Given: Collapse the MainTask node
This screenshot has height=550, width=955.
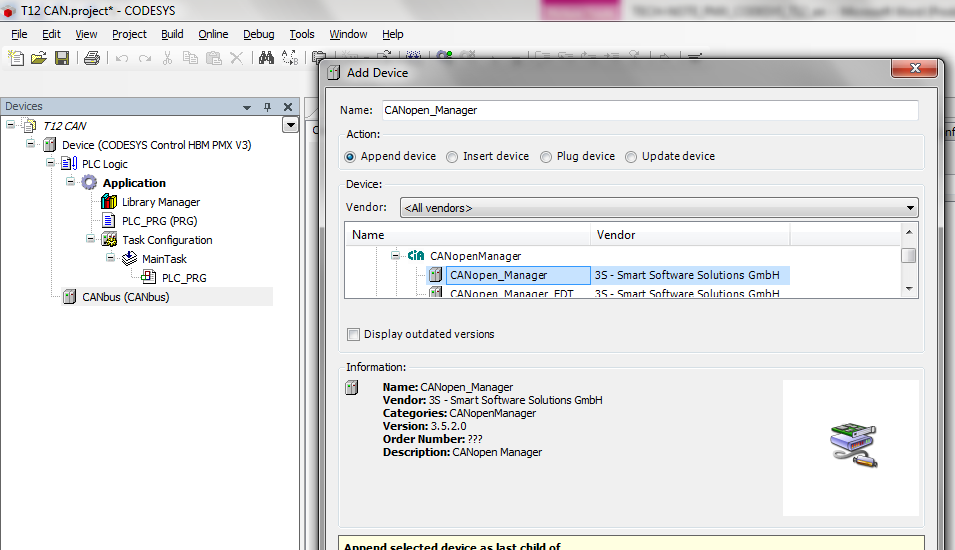Looking at the screenshot, I should pos(110,257).
